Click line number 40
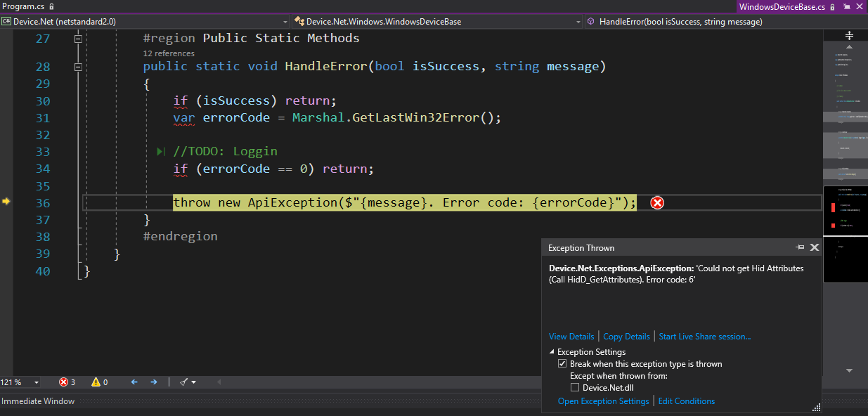The image size is (868, 416). coord(42,271)
